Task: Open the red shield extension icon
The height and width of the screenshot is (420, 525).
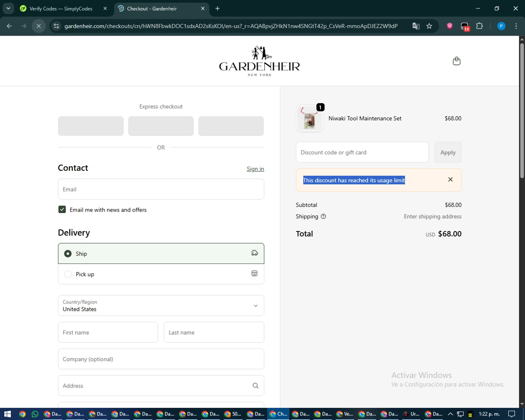Action: [x=450, y=26]
